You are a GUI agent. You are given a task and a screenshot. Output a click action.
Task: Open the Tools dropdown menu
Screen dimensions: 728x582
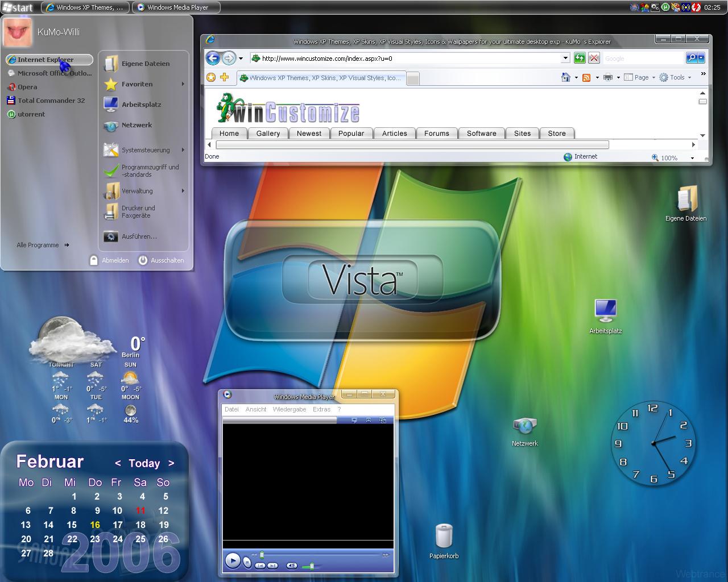coord(676,77)
